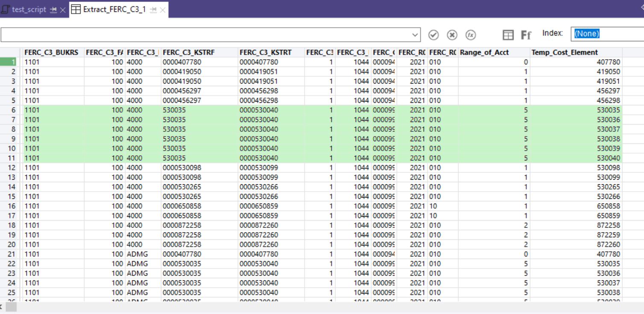
Task: Select row number 6 in the table
Action: [11, 110]
